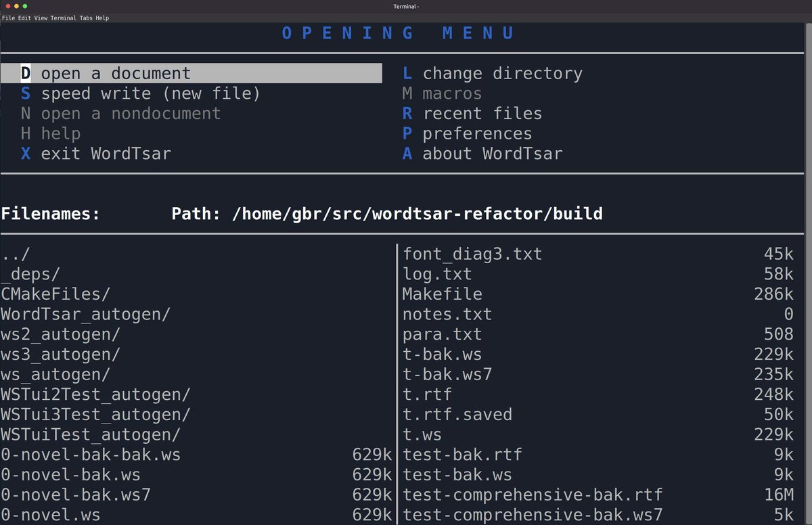Viewport: 812px width, 525px height.
Task: Select 'open a document' menu entry
Action: [x=191, y=73]
